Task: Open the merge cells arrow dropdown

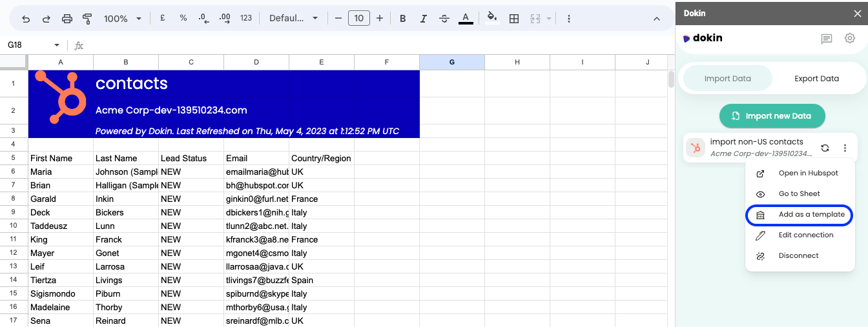Action: tap(549, 19)
